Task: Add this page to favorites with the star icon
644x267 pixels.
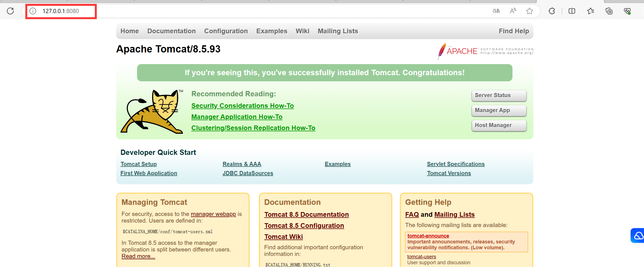Action: point(529,11)
